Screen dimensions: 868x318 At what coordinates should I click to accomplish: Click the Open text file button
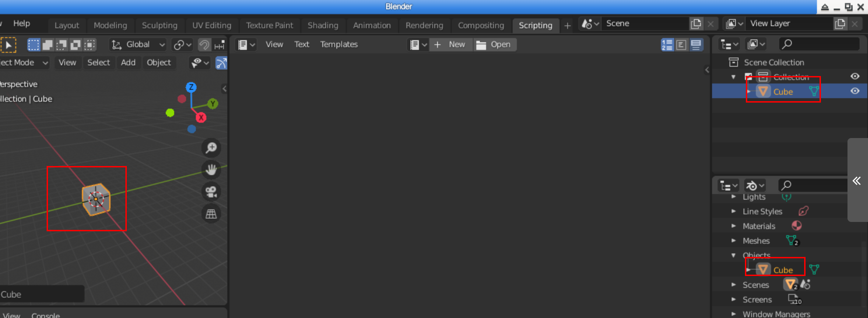click(x=495, y=45)
